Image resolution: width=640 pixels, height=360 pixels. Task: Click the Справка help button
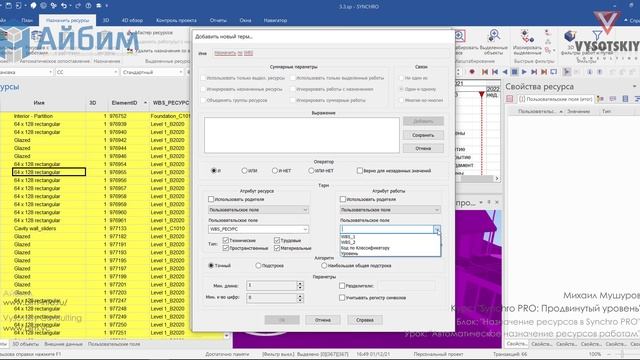pos(364,320)
